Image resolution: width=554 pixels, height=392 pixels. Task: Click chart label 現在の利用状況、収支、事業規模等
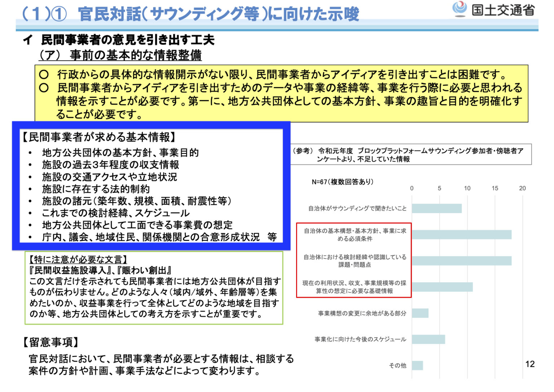click(x=354, y=287)
